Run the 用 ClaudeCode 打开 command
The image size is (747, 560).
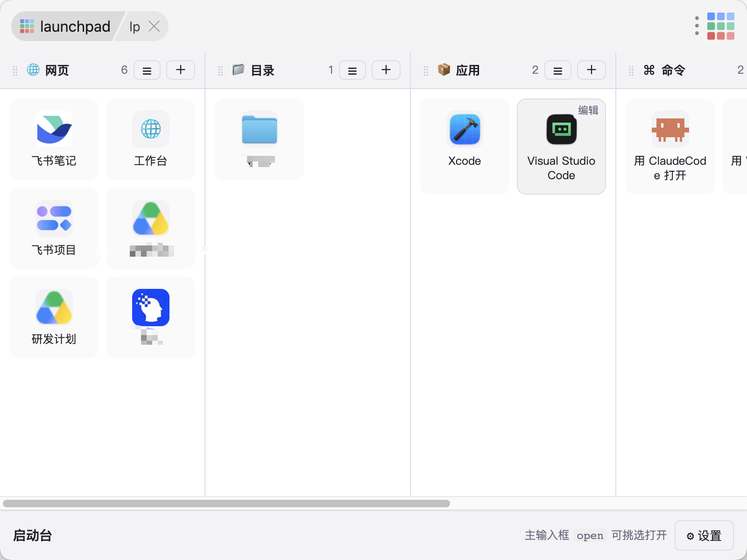coord(670,147)
